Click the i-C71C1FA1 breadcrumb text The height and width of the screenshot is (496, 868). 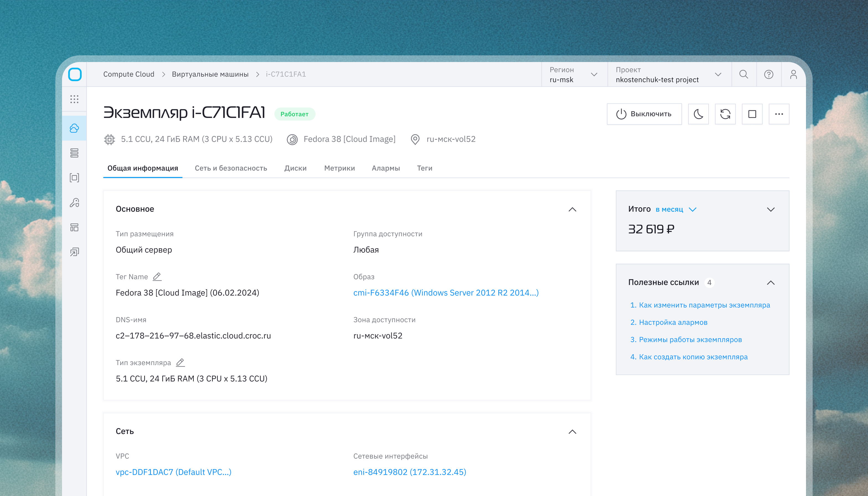pyautogui.click(x=286, y=74)
